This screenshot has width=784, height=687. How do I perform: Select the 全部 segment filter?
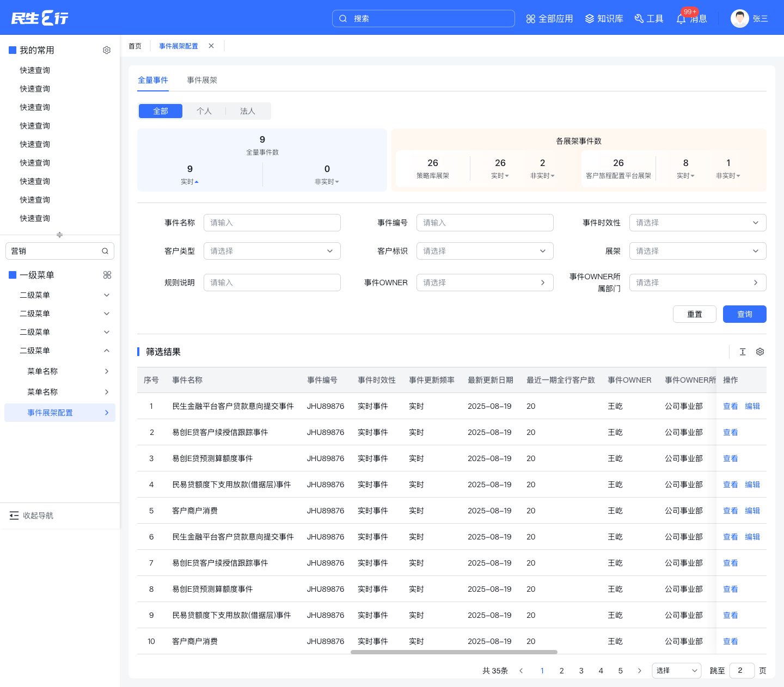(161, 111)
